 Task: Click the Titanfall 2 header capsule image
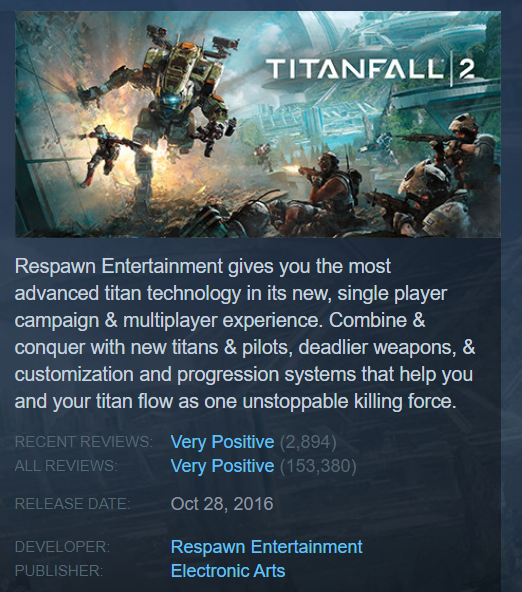coord(258,124)
